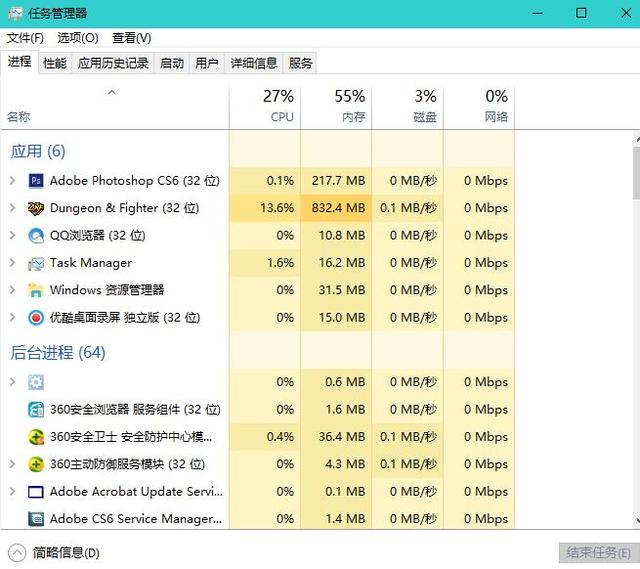Click the 优酷桌面录屏 record icon
This screenshot has width=640, height=569.
point(36,318)
